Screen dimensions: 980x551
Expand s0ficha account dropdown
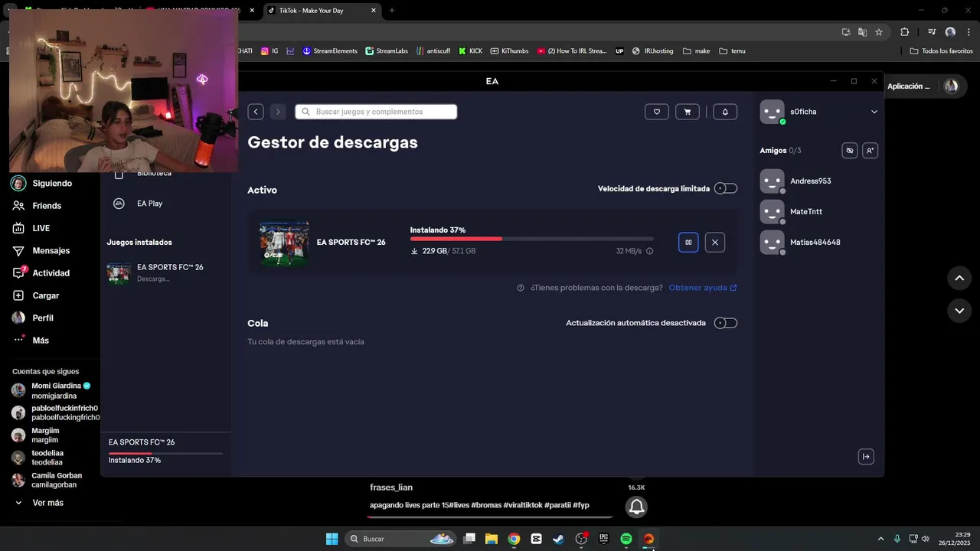[x=874, y=112]
